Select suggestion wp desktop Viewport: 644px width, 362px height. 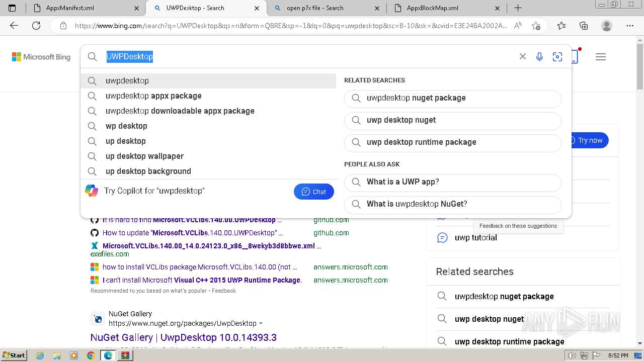coord(208,126)
